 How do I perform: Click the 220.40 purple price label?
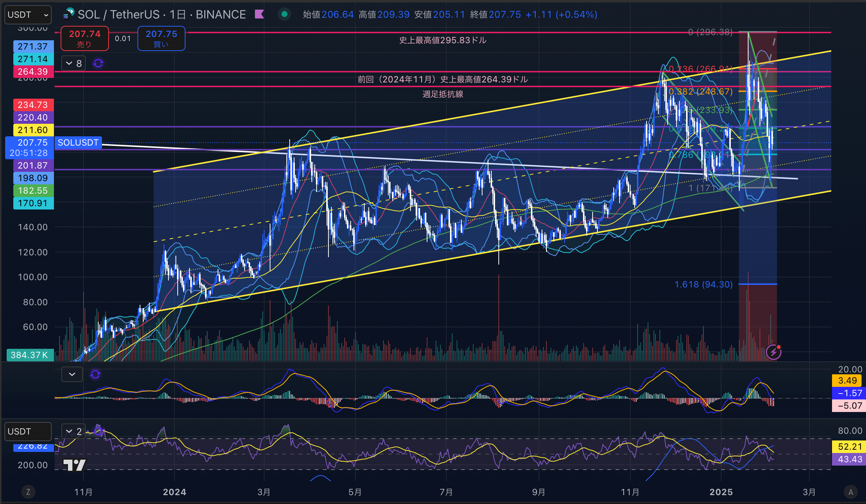pos(33,118)
